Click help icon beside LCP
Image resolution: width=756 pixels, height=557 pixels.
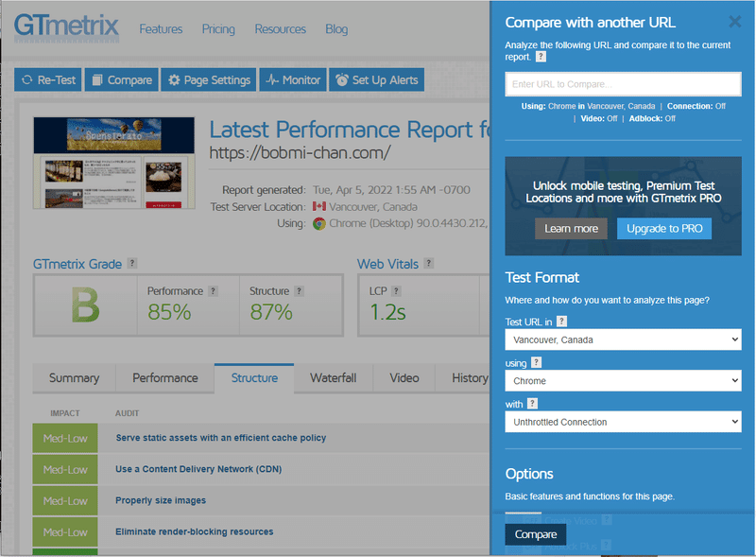(x=396, y=291)
